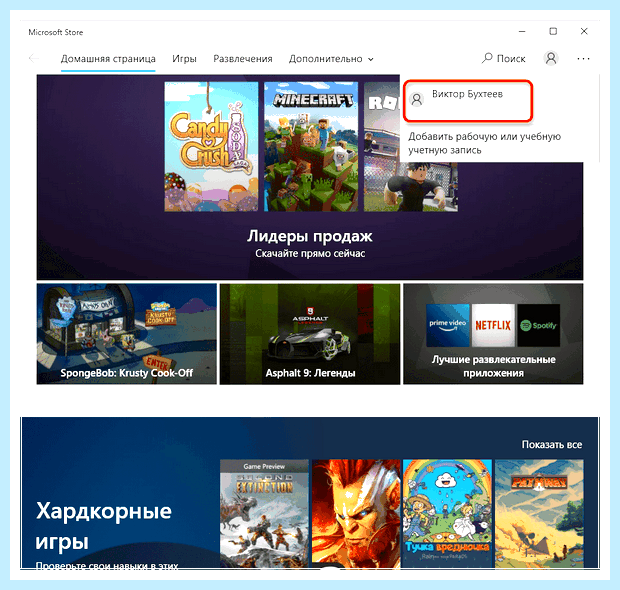Open Лучшие развлекательные приложения tile

493,334
